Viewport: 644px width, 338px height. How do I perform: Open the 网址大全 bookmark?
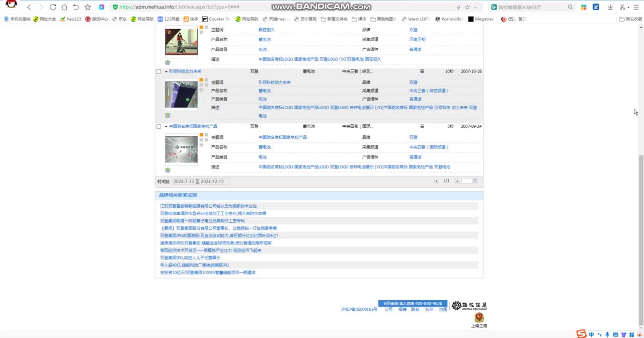click(45, 19)
